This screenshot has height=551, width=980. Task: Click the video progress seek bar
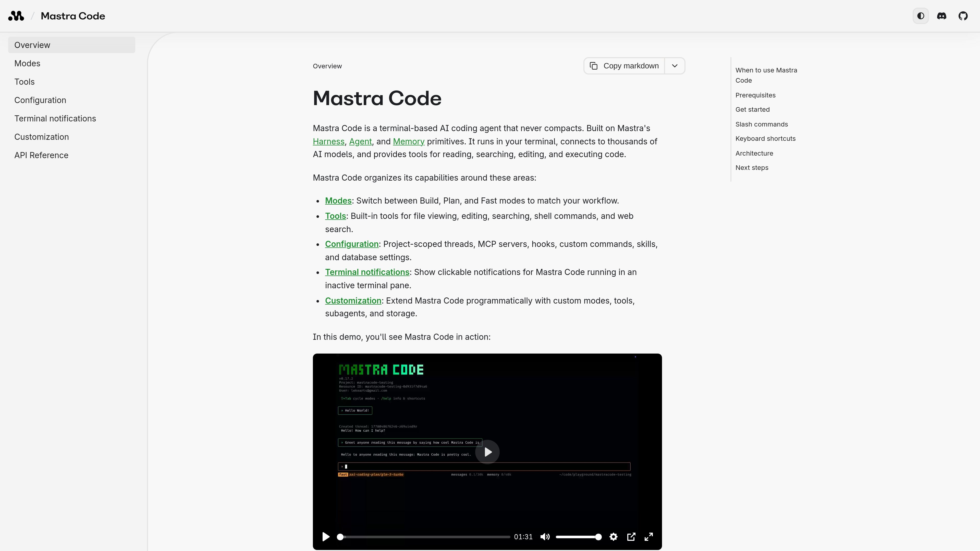click(x=423, y=537)
